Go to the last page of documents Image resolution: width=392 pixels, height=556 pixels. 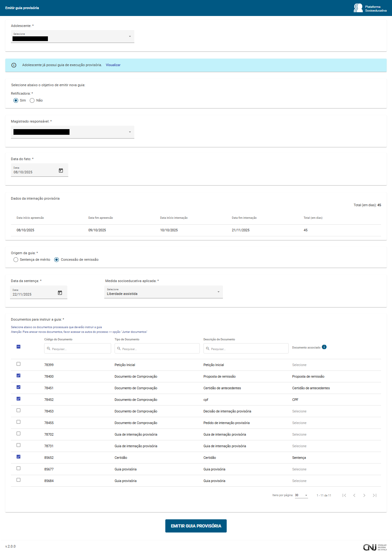click(x=374, y=495)
